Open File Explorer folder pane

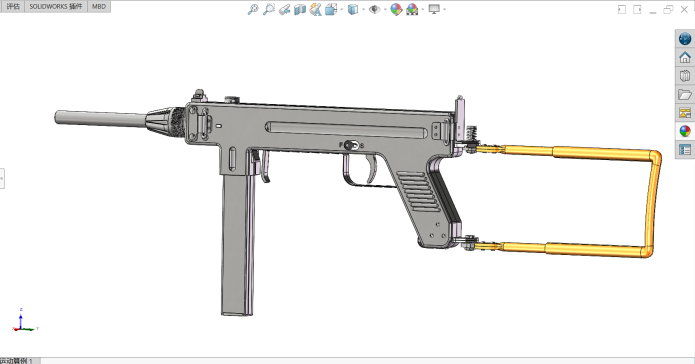(x=685, y=94)
